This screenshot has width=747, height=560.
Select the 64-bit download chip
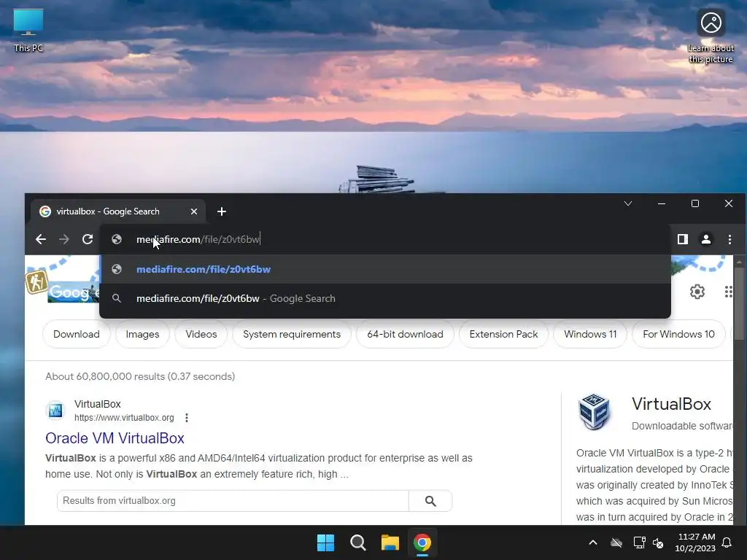[x=405, y=334]
